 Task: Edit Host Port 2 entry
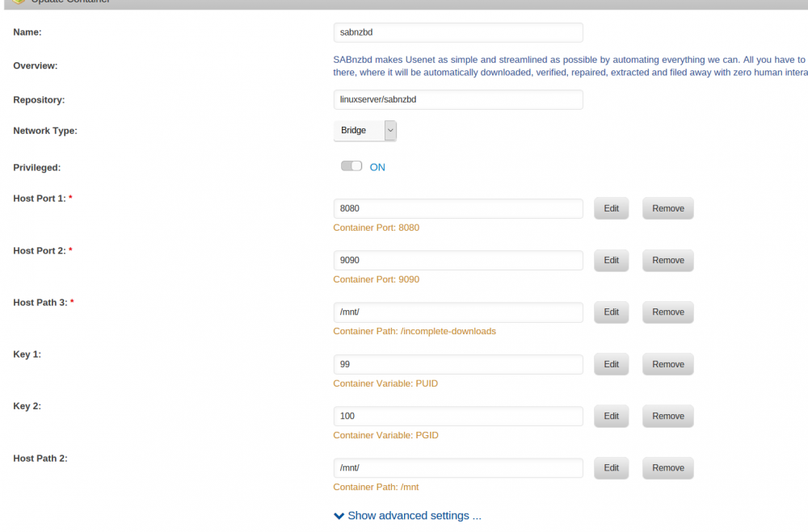click(x=611, y=261)
